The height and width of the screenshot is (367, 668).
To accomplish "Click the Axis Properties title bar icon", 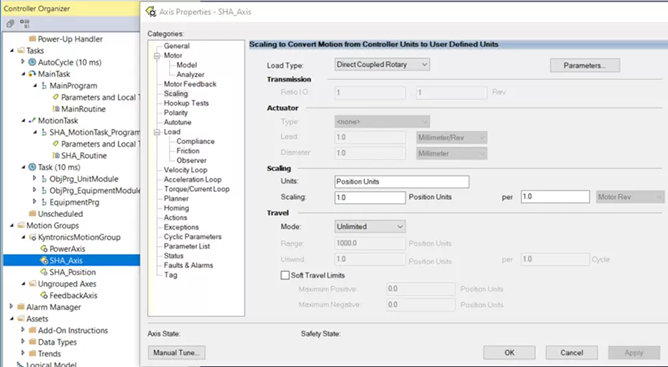I will pyautogui.click(x=151, y=12).
